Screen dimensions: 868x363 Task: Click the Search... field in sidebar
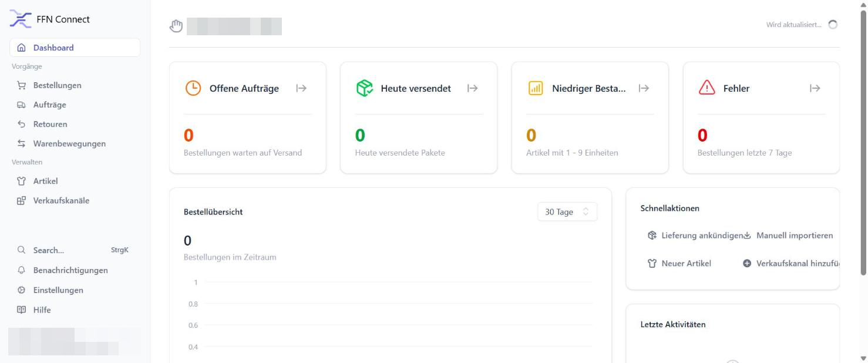(75, 250)
